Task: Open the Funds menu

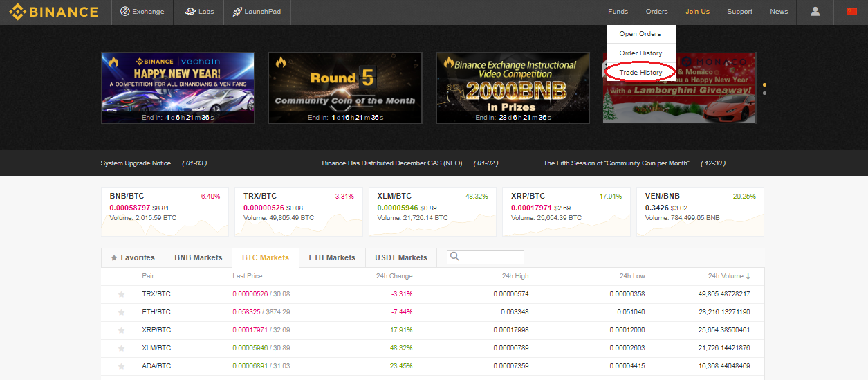Action: click(x=618, y=12)
